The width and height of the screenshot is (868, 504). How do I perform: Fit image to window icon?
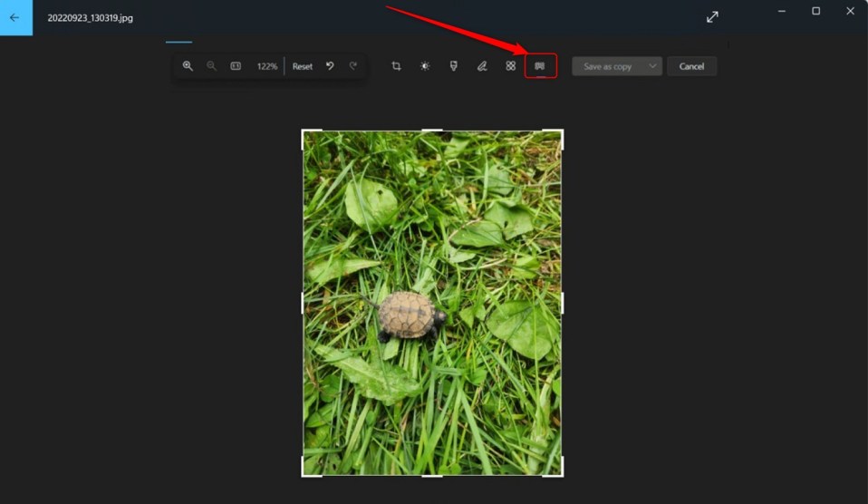pyautogui.click(x=236, y=66)
